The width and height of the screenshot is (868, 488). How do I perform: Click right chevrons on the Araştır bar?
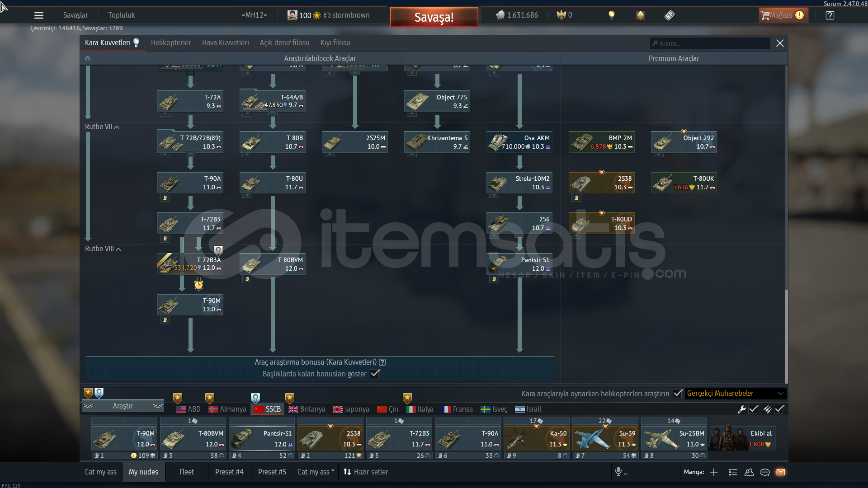[158, 406]
